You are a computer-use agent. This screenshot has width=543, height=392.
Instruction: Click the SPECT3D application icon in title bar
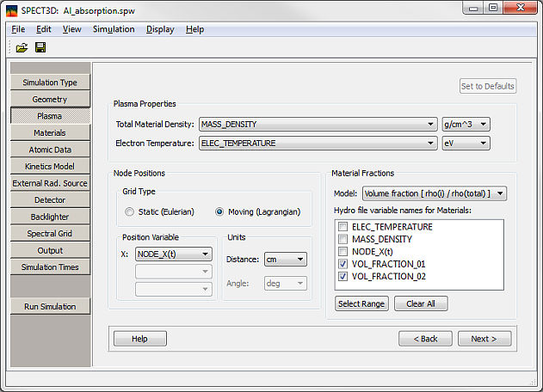coord(12,8)
